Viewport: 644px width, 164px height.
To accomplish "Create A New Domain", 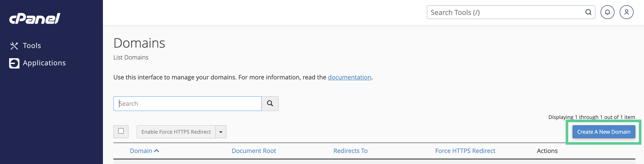I will click(x=604, y=132).
